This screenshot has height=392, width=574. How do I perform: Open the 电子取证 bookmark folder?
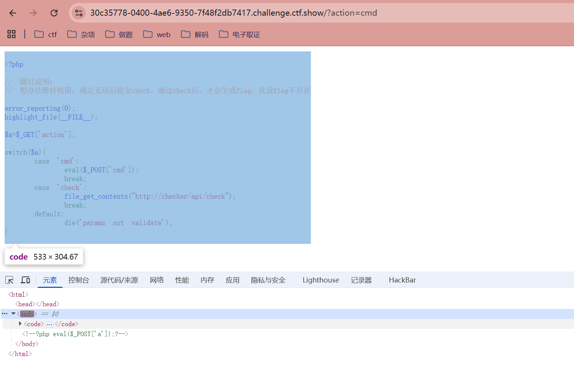[x=240, y=34]
